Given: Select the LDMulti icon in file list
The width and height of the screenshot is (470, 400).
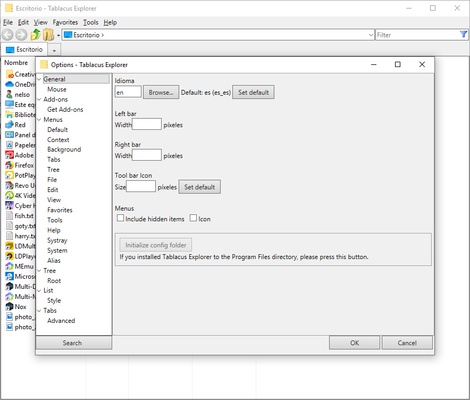Looking at the screenshot, I should point(9,246).
